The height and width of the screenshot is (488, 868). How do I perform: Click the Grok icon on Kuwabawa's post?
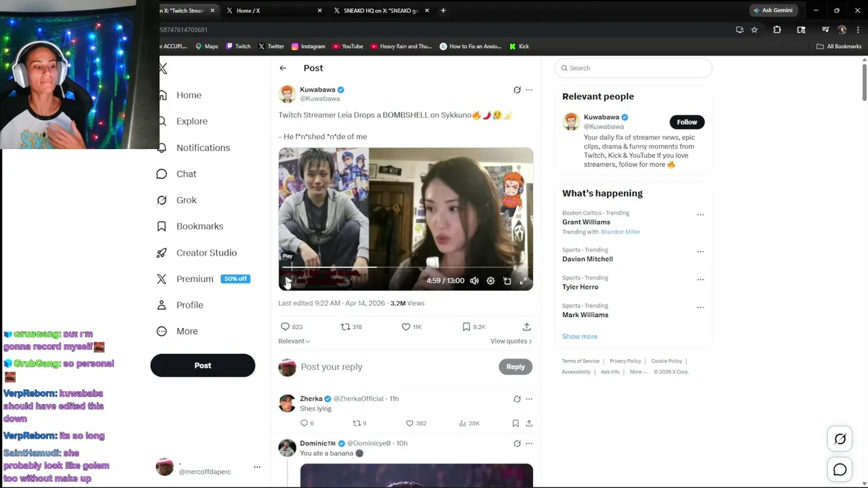pos(517,89)
